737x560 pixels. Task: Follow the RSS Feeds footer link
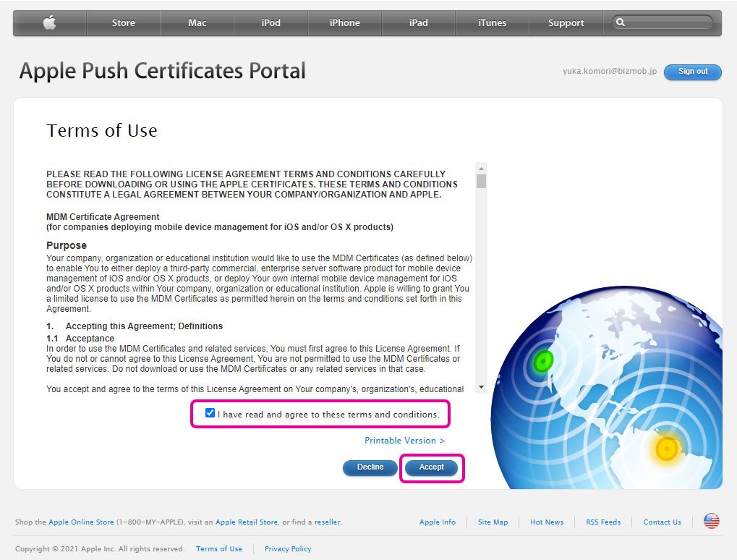(x=602, y=522)
